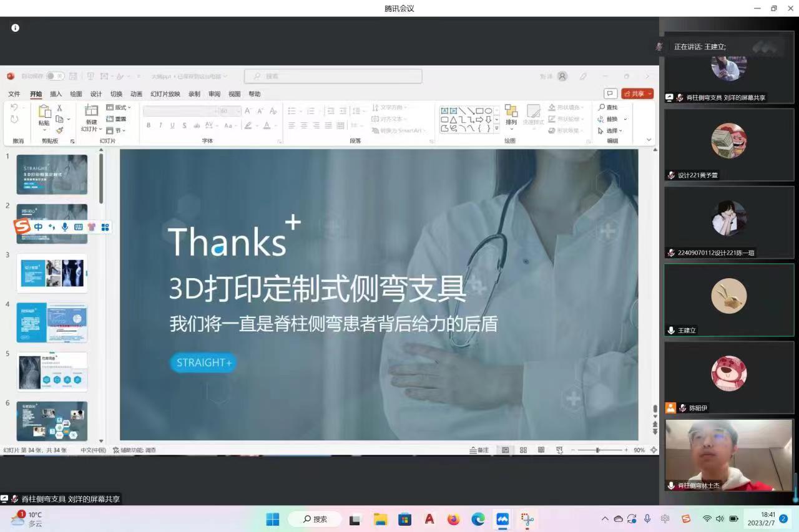
Task: Click the PowerPoint search box
Action: [x=333, y=76]
